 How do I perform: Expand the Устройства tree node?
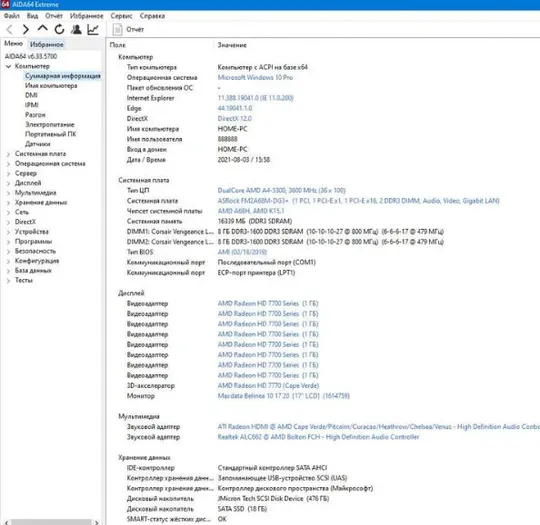tap(8, 232)
